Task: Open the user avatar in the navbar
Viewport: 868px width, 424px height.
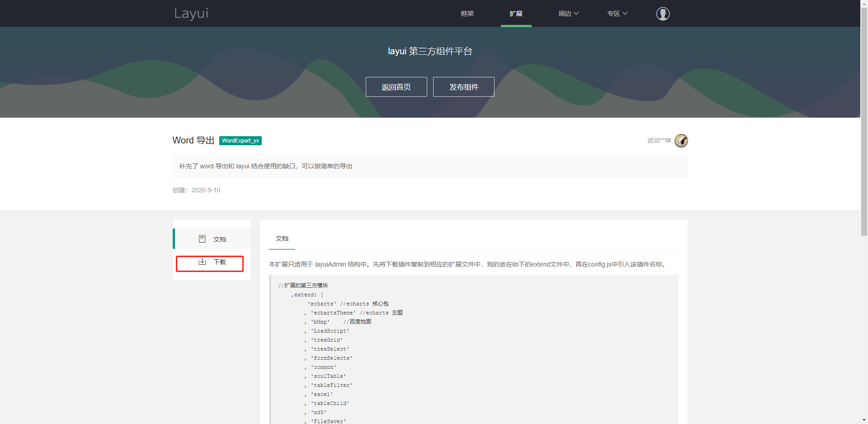Action: point(663,14)
